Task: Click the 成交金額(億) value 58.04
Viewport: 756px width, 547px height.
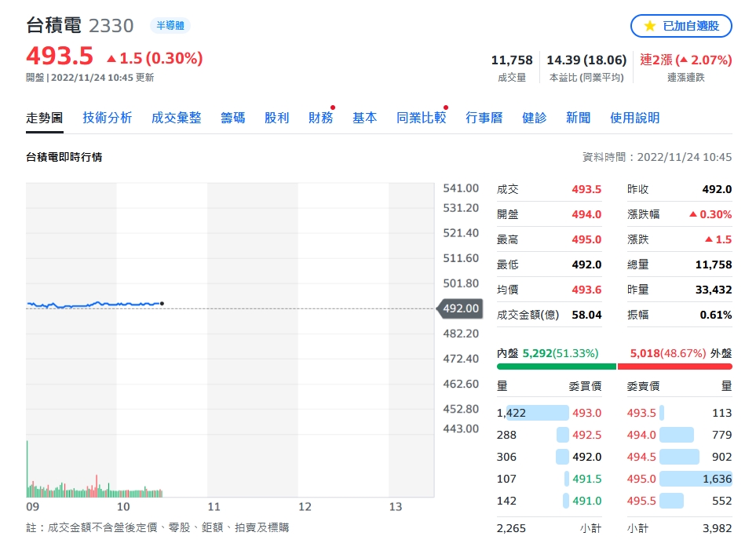Action: pos(586,315)
